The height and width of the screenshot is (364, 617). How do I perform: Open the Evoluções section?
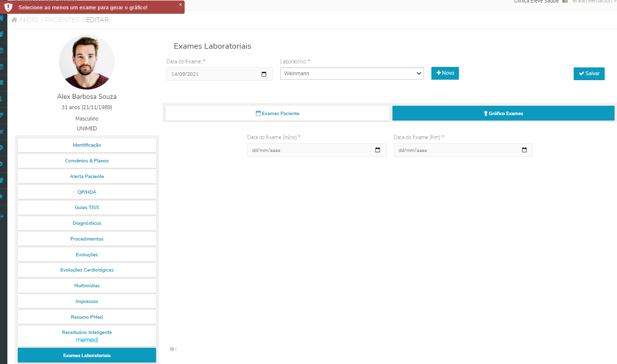click(x=87, y=254)
